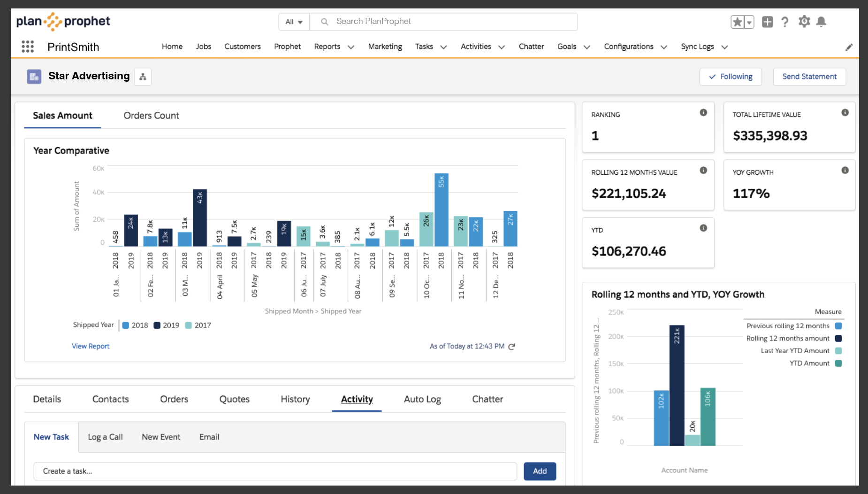Toggle the Following button
This screenshot has width=868, height=494.
(x=730, y=77)
